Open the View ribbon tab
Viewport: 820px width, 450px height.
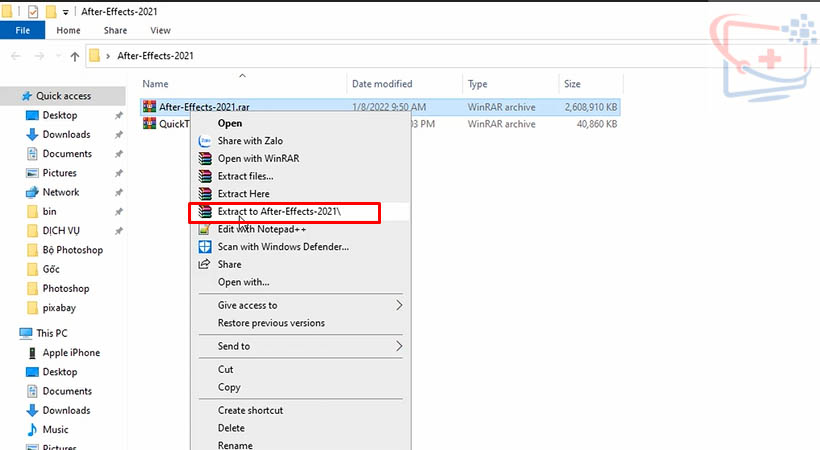[x=159, y=31]
